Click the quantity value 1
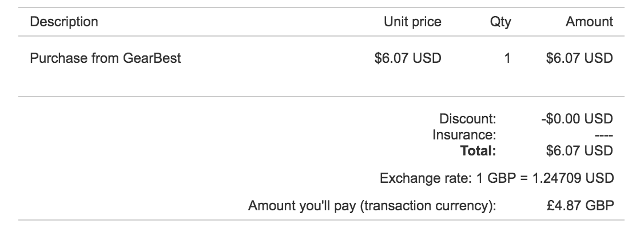Image resolution: width=644 pixels, height=232 pixels. point(507,58)
